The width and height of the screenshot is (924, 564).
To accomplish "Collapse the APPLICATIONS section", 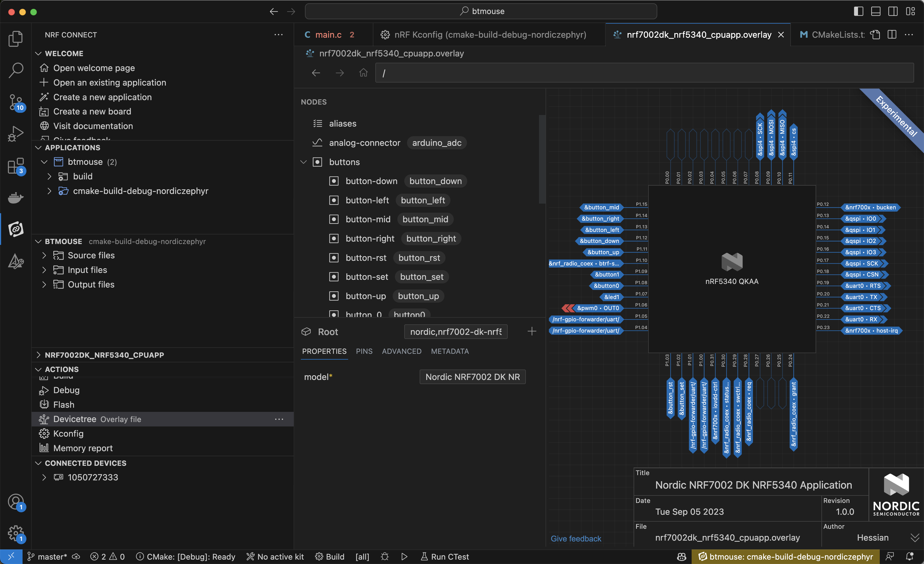I will tap(38, 148).
